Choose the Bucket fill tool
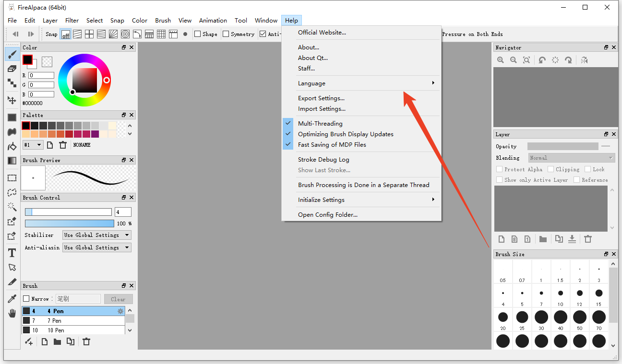The image size is (622, 364). (x=12, y=146)
